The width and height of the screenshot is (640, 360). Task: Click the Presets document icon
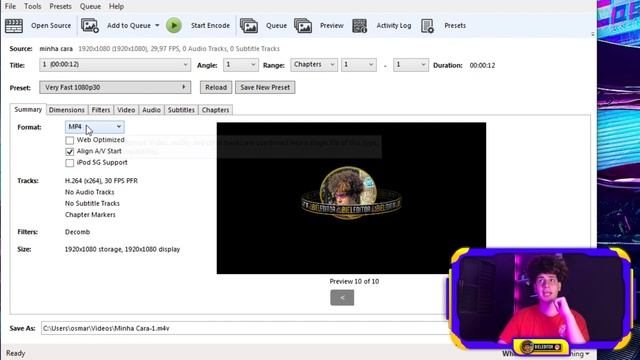coord(427,25)
